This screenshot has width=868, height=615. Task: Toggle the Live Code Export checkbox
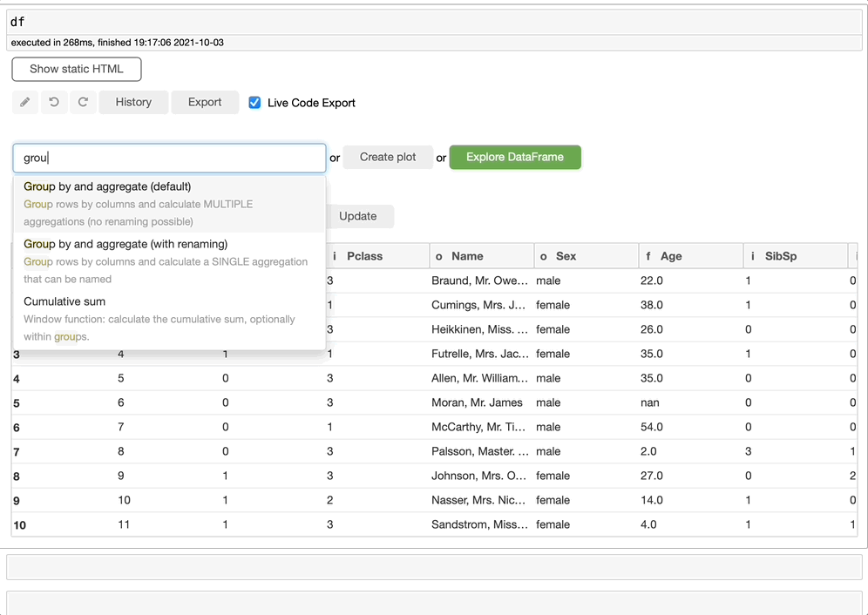(x=254, y=103)
